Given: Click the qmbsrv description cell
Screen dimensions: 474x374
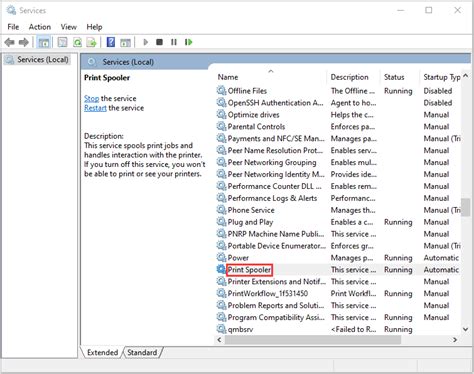Looking at the screenshot, I should click(353, 329).
